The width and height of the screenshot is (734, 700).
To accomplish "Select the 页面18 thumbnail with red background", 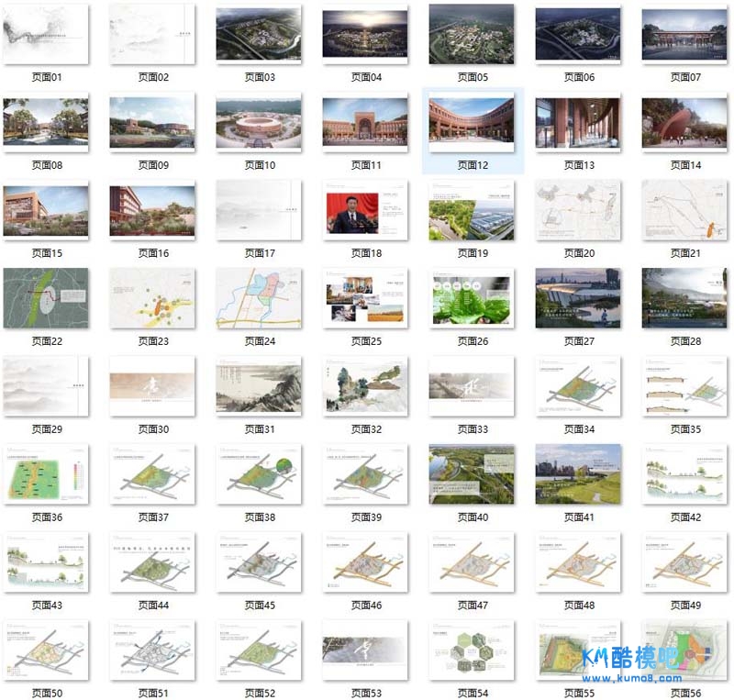I will coord(365,210).
